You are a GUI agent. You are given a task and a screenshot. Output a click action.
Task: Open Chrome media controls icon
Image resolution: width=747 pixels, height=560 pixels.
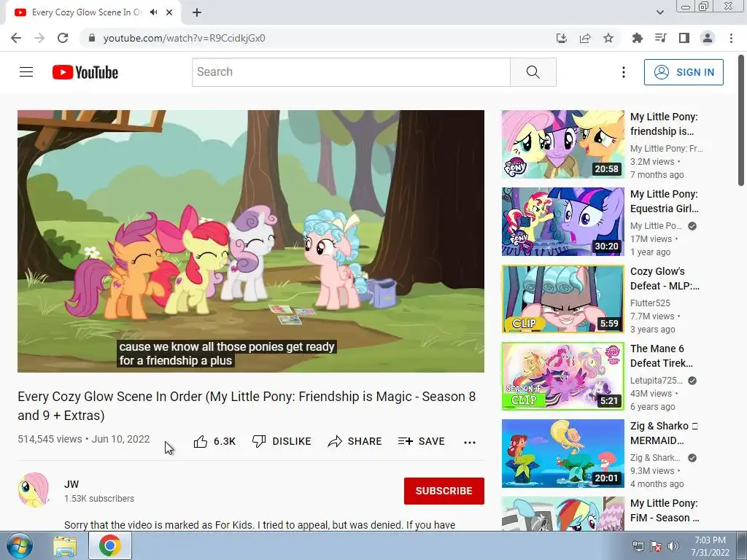(x=661, y=38)
